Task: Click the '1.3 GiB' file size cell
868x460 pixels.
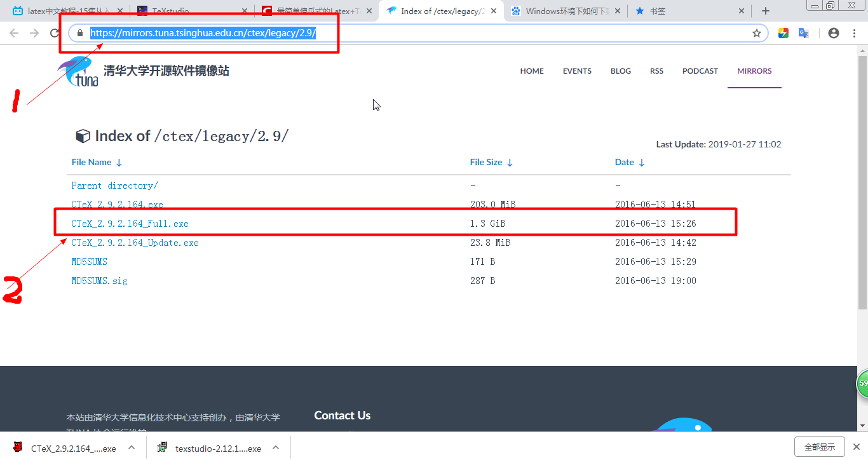Action: [488, 224]
